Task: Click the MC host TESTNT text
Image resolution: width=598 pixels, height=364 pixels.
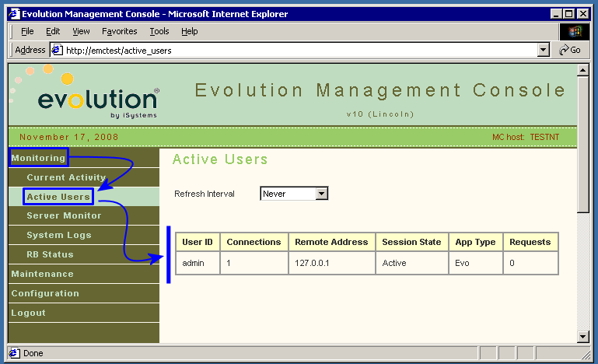Action: (x=526, y=137)
